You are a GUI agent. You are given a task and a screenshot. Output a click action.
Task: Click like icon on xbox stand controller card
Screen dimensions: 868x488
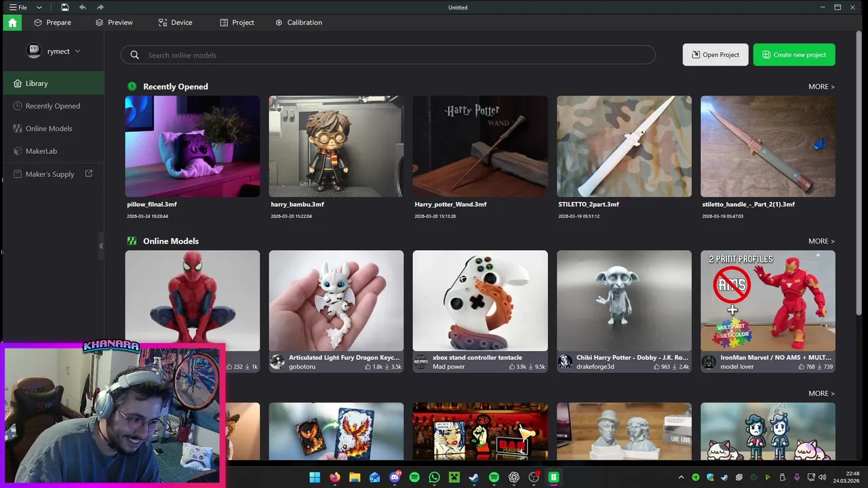coord(512,367)
